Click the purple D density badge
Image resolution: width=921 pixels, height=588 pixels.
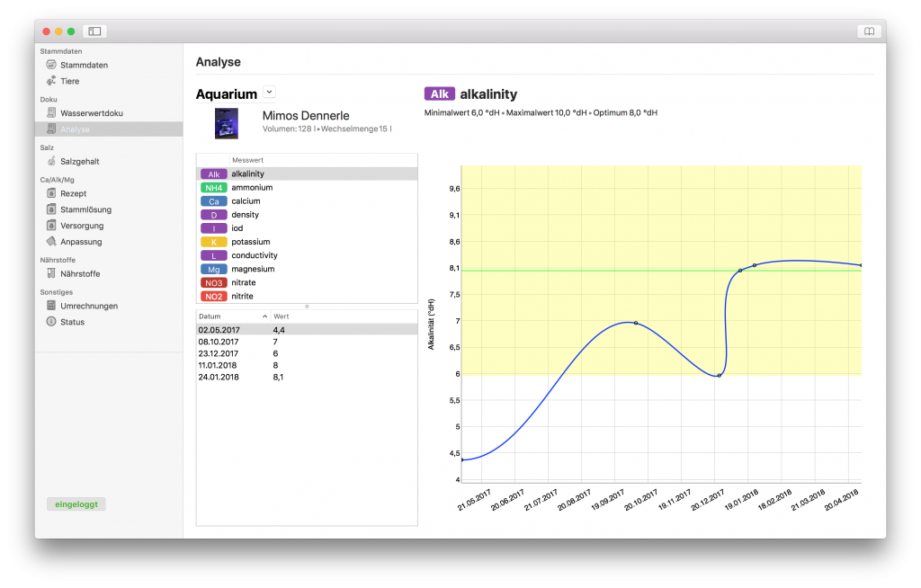coord(213,214)
